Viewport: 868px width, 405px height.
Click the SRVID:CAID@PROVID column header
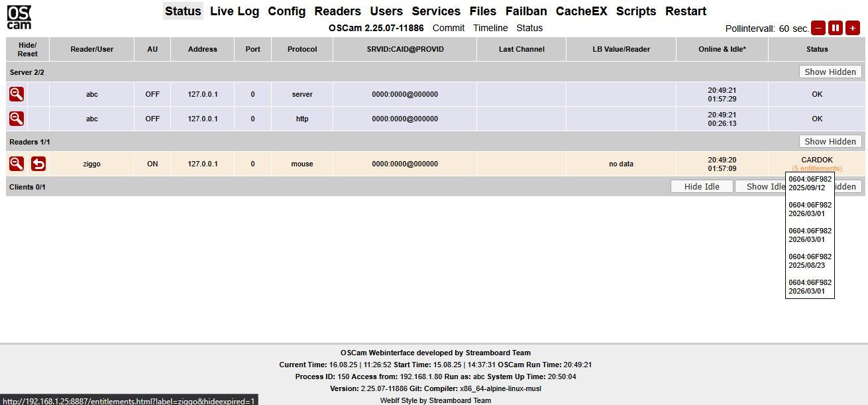point(405,49)
